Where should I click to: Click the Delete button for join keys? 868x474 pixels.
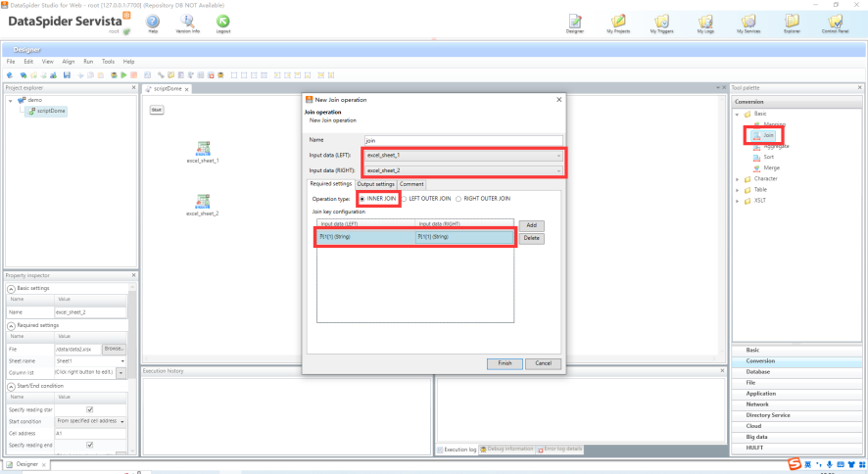point(531,238)
